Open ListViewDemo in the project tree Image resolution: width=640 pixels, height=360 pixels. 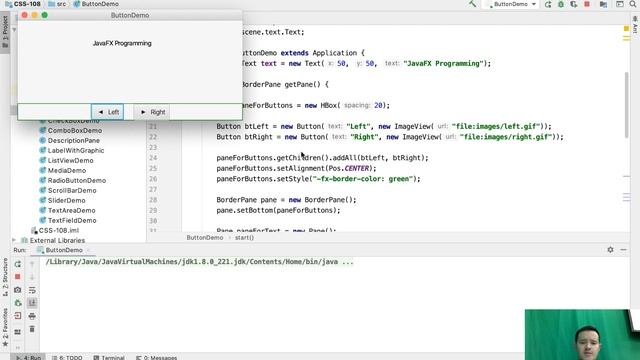point(70,160)
